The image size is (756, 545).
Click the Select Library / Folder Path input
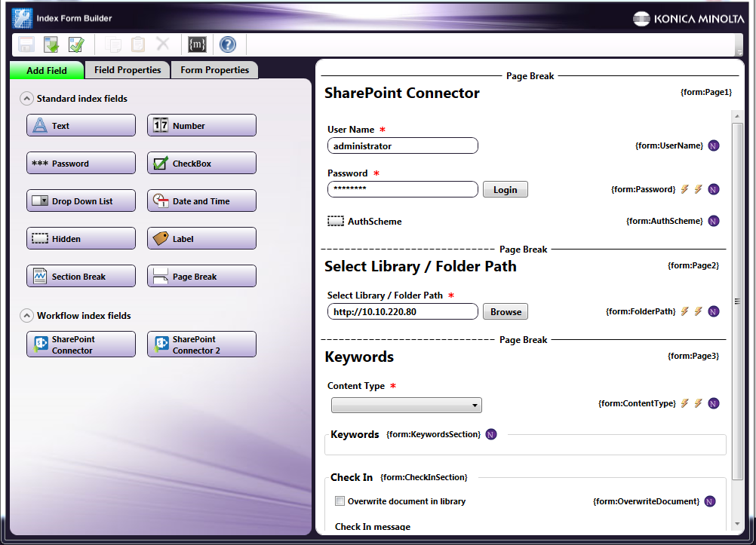403,311
